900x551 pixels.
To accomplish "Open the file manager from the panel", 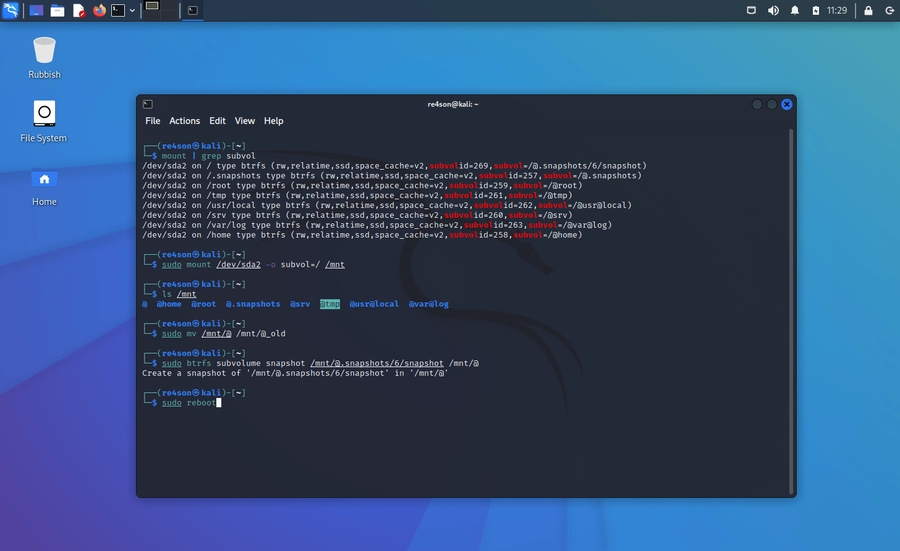I will coord(57,10).
